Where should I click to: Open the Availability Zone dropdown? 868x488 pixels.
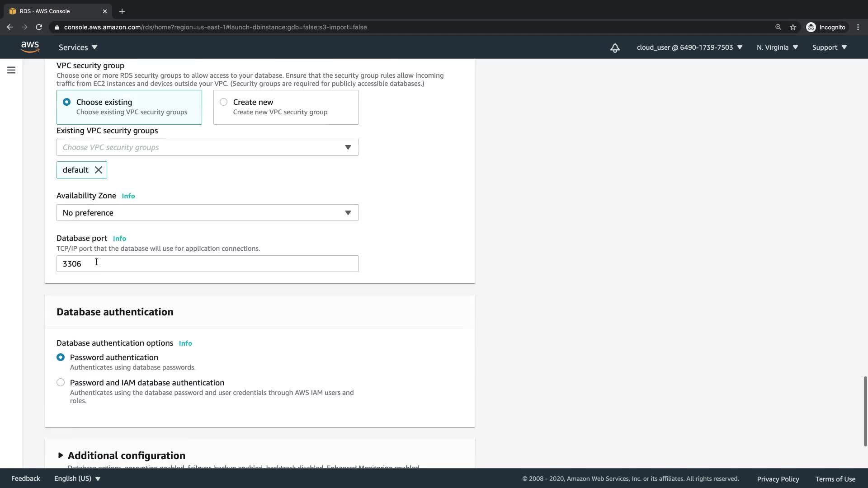coord(208,213)
